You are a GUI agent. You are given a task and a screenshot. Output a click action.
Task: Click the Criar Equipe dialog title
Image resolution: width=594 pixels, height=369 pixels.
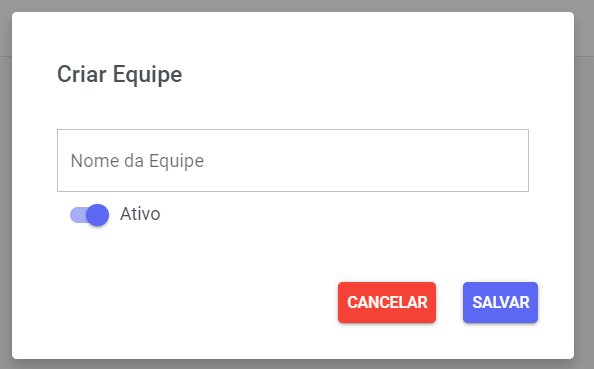(119, 74)
